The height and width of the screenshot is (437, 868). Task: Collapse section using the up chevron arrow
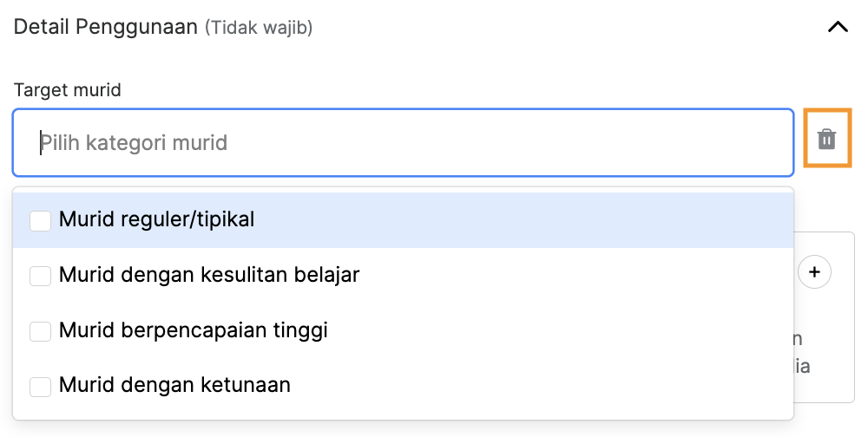(838, 27)
